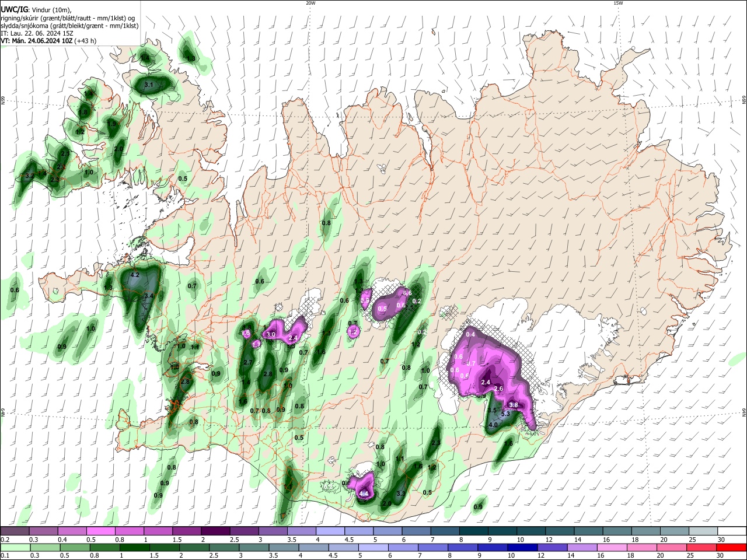Image resolution: width=747 pixels, height=560 pixels.
Task: Click the 3.1 precipitation value in the northwest
Action: coord(148,85)
